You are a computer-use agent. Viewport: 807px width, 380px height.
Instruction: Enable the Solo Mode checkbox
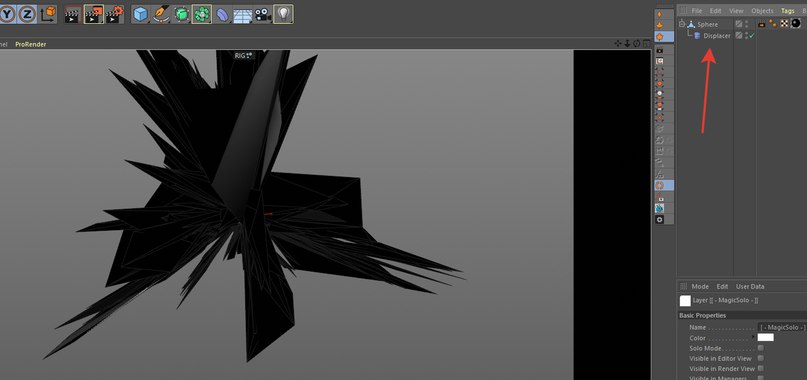pyautogui.click(x=761, y=348)
